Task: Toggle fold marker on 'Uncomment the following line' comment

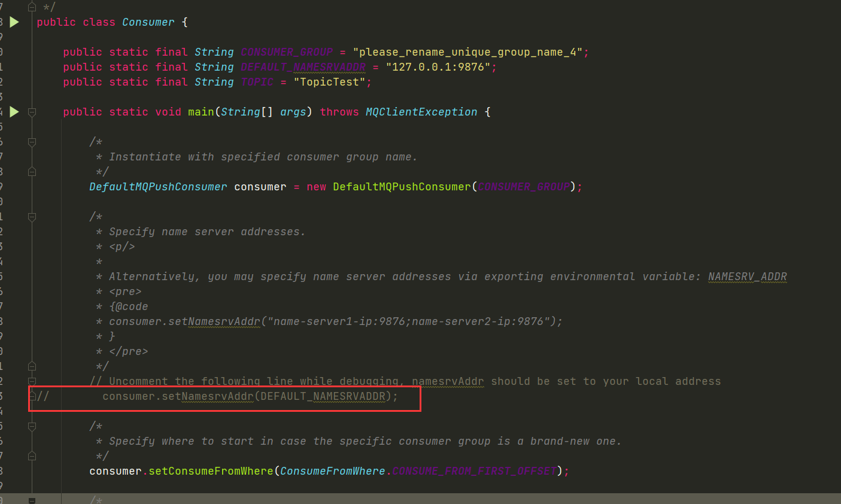Action: click(32, 381)
